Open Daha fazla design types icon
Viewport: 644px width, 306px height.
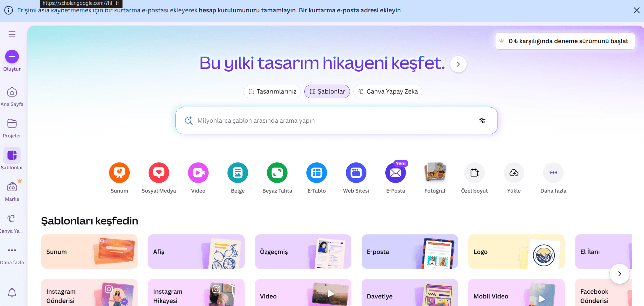(x=553, y=173)
